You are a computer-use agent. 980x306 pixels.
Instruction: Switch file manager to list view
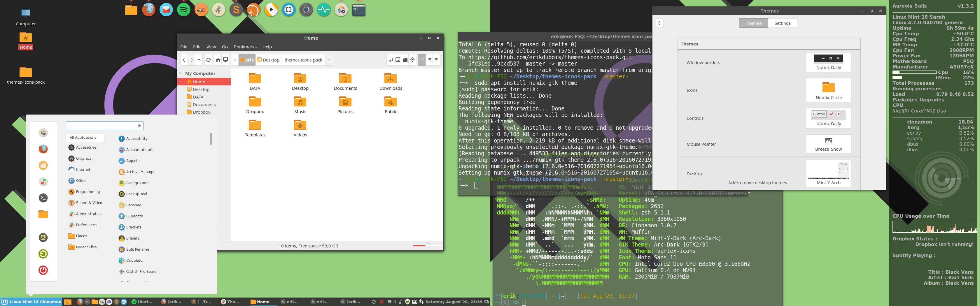430,60
